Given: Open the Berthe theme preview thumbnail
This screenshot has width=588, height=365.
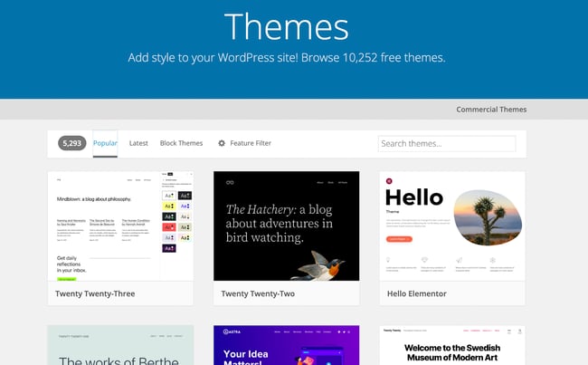Looking at the screenshot, I should coord(120,345).
